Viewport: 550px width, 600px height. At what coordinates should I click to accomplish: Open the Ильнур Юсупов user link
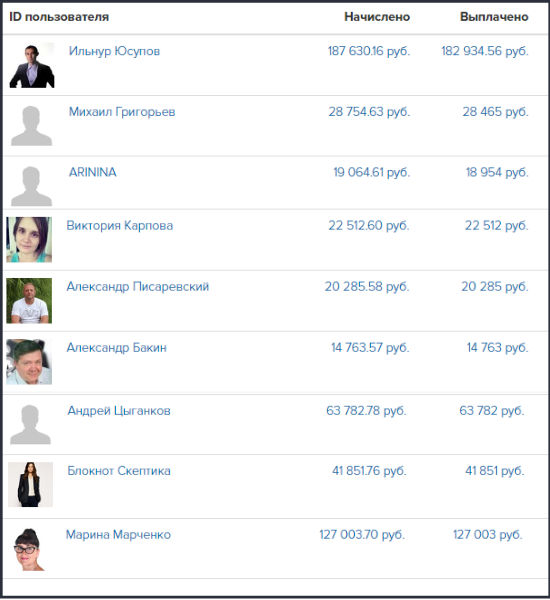(x=114, y=51)
